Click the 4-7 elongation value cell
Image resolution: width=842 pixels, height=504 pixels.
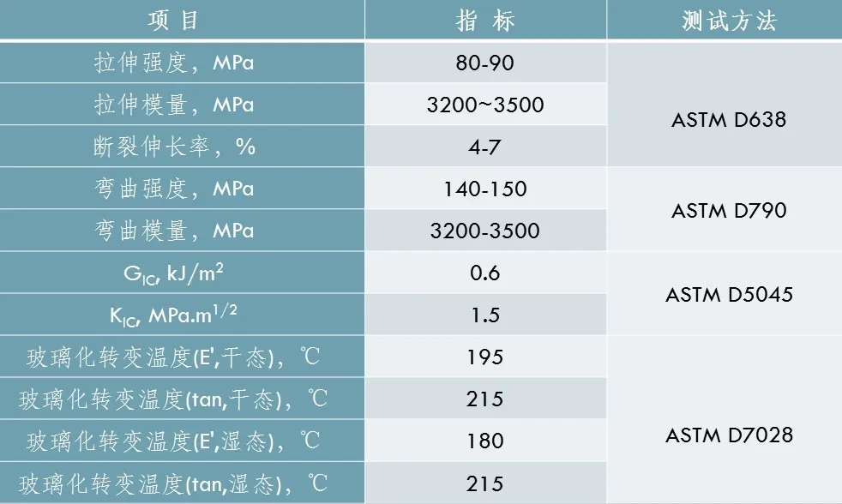tap(485, 147)
